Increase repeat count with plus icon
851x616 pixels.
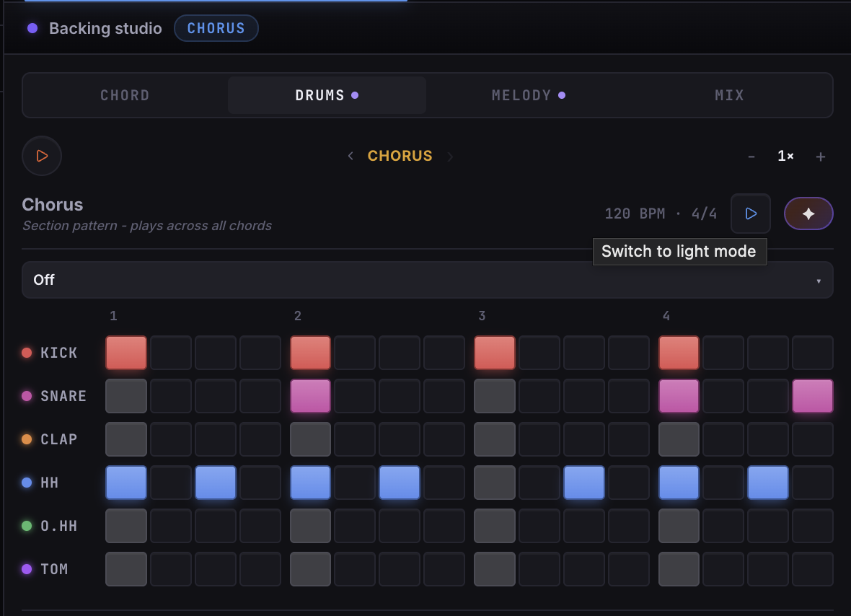821,157
